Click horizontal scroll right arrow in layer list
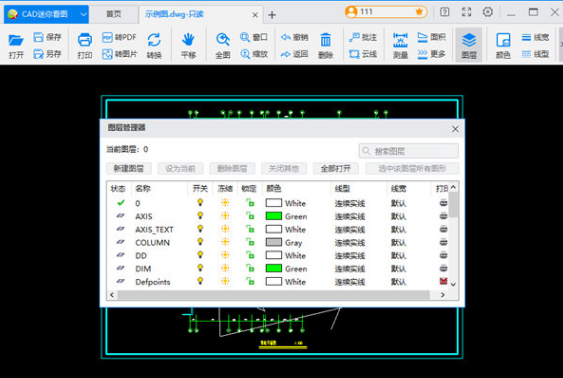This screenshot has width=563, height=378. (443, 295)
